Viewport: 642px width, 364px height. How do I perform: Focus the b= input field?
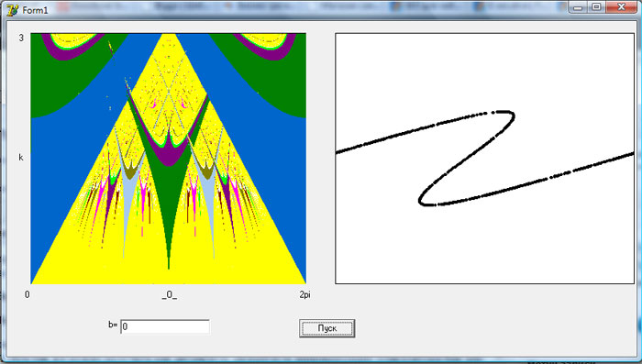click(x=165, y=326)
